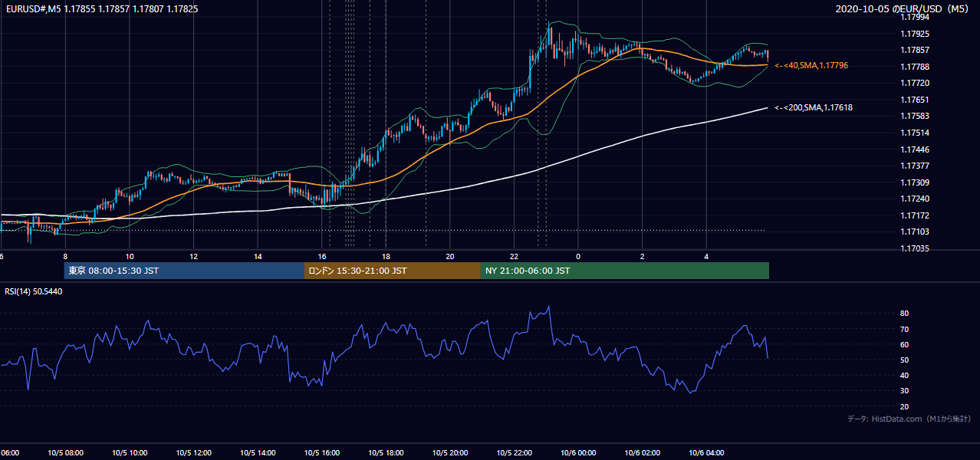Click the 10/6 00:00 date axis label
The width and height of the screenshot is (980, 460).
coord(578,453)
